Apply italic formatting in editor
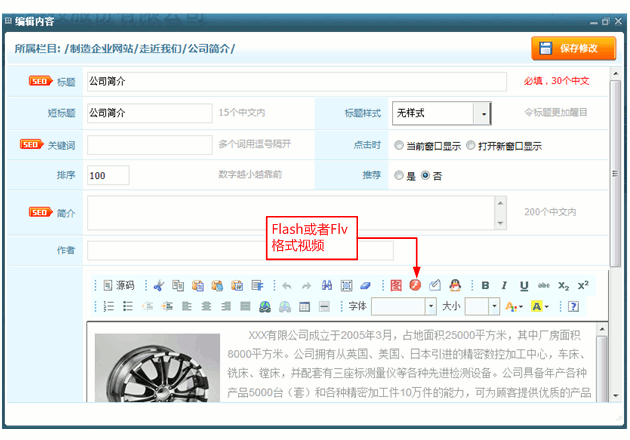This screenshot has height=440, width=630. [505, 285]
